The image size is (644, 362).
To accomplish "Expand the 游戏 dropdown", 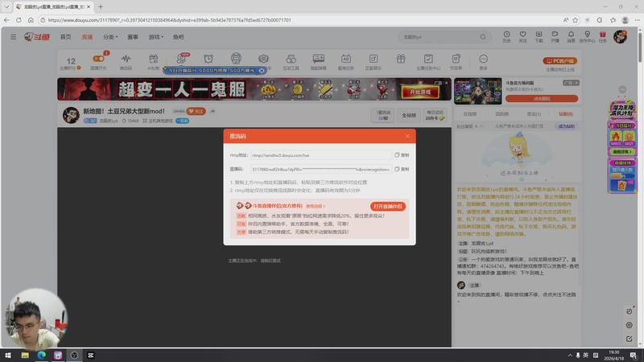I will 155,37.
